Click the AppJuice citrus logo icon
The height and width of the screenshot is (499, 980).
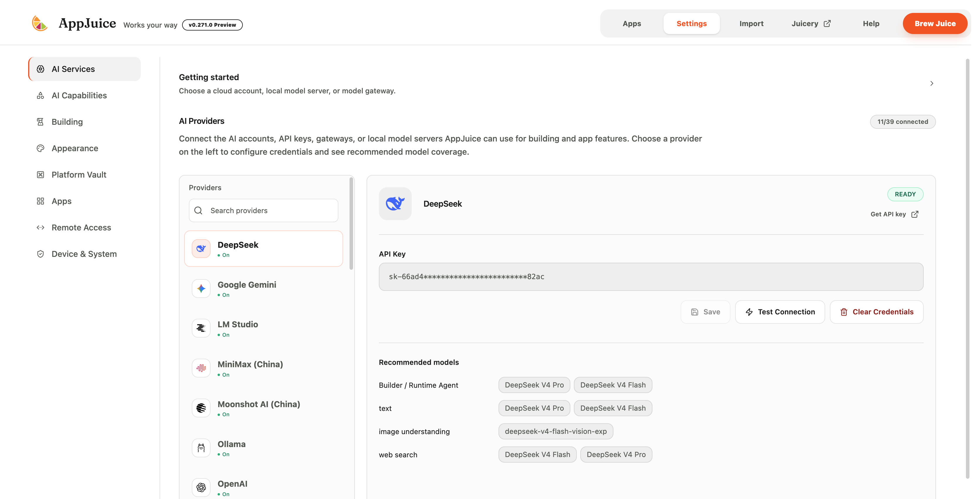click(40, 23)
